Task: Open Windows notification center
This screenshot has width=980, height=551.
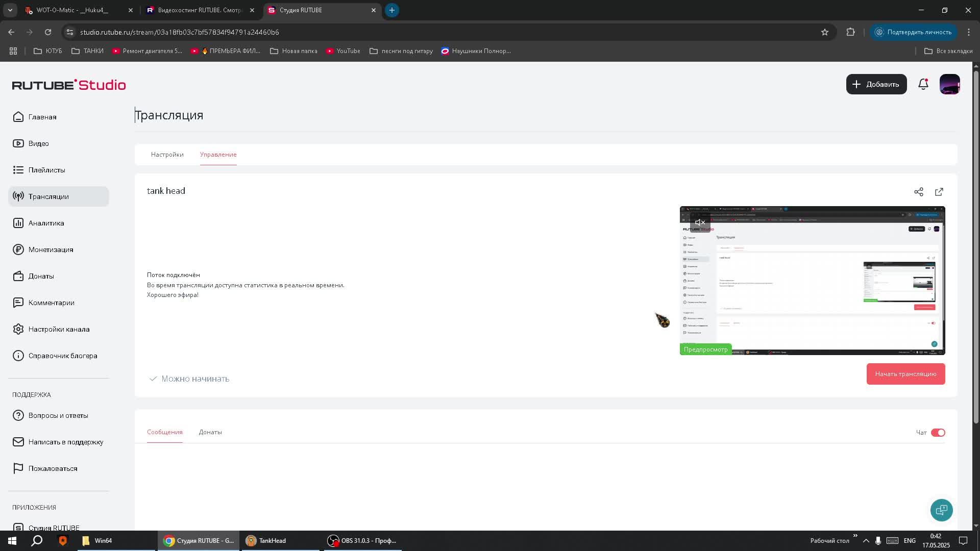Action: point(963,541)
